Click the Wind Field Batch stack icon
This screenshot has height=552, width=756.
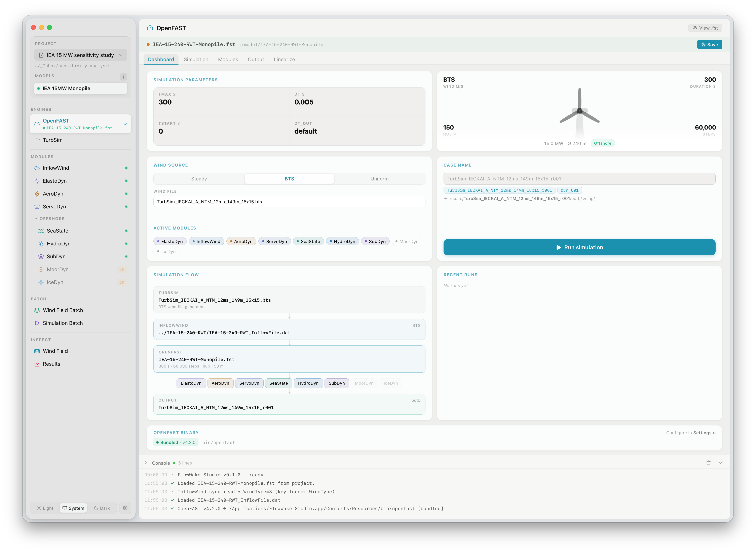(37, 310)
